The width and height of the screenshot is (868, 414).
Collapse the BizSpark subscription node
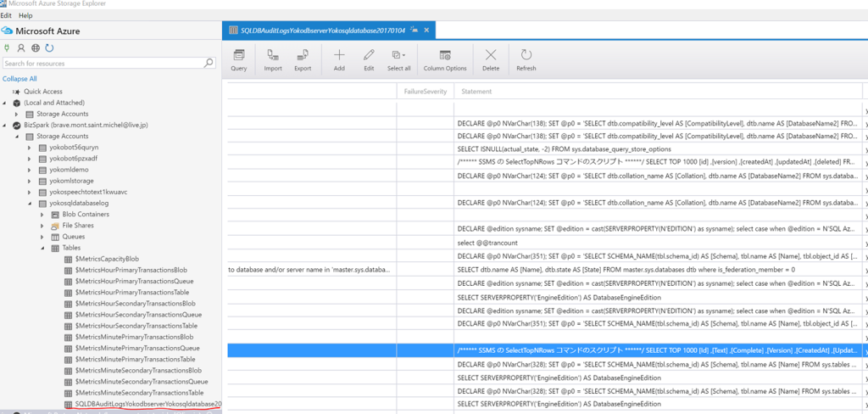[4, 126]
